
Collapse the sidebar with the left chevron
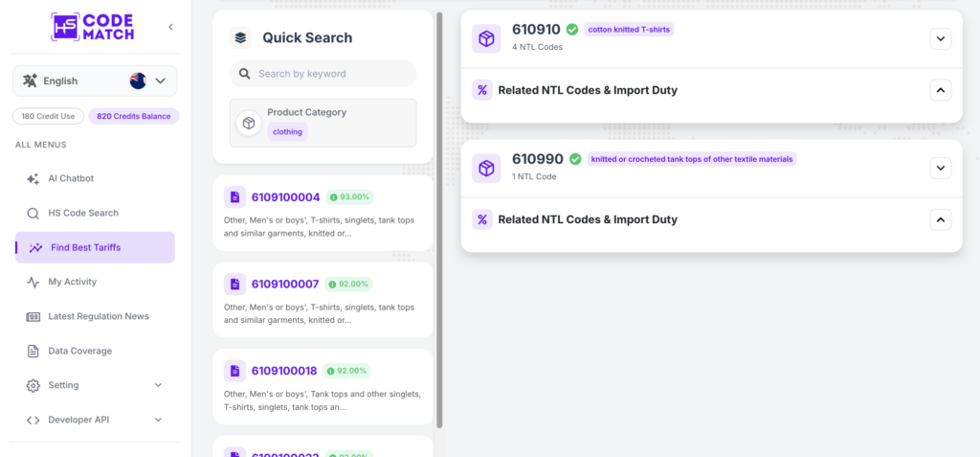coord(170,27)
